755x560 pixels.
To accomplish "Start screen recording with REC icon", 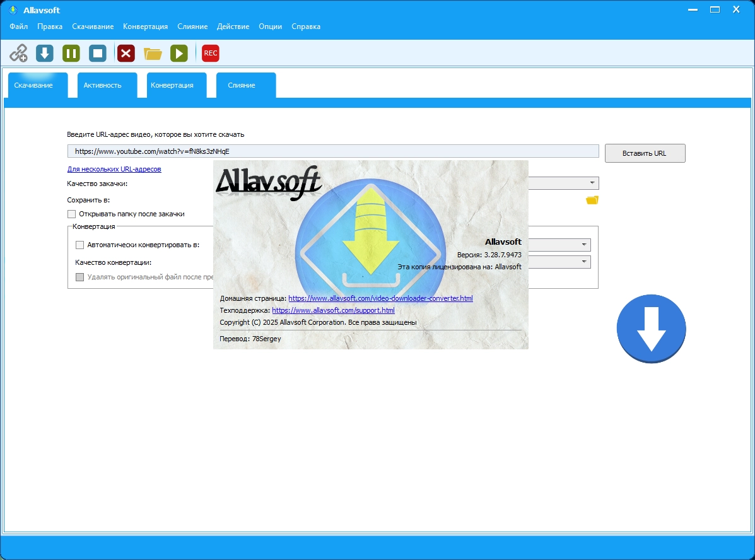I will tap(211, 53).
